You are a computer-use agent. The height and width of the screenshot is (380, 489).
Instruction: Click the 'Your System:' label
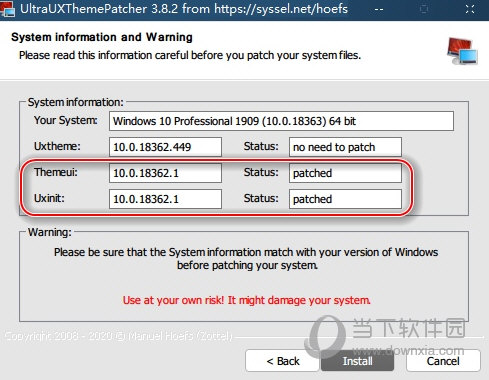(x=66, y=120)
